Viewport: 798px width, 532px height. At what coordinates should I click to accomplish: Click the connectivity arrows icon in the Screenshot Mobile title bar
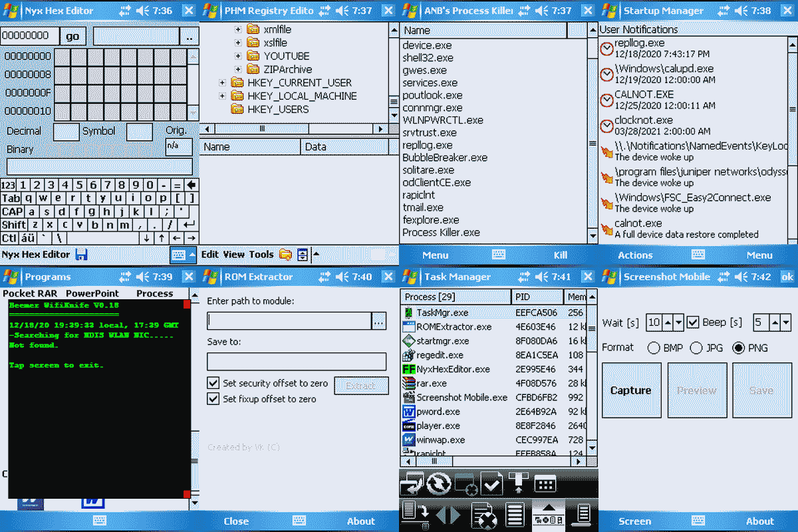[x=724, y=277]
